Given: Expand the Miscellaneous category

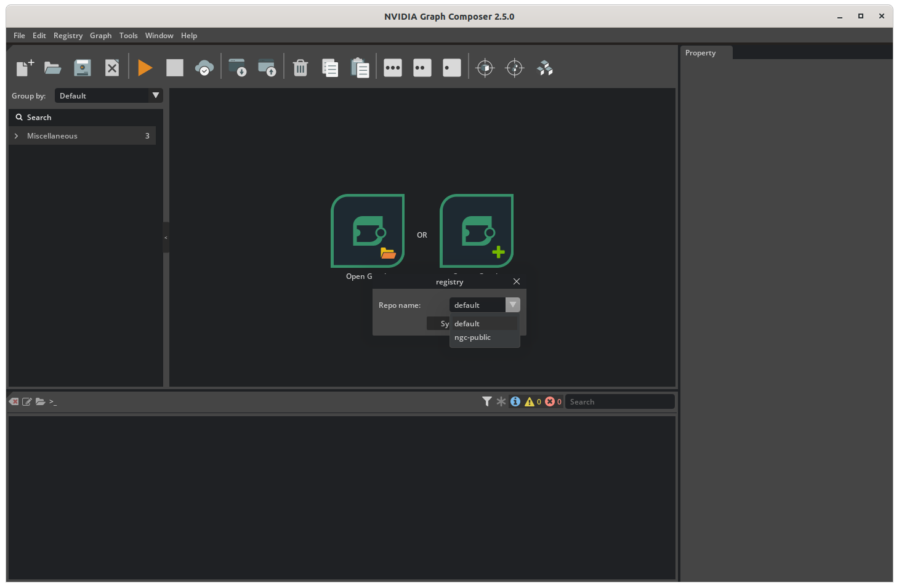Looking at the screenshot, I should point(16,136).
